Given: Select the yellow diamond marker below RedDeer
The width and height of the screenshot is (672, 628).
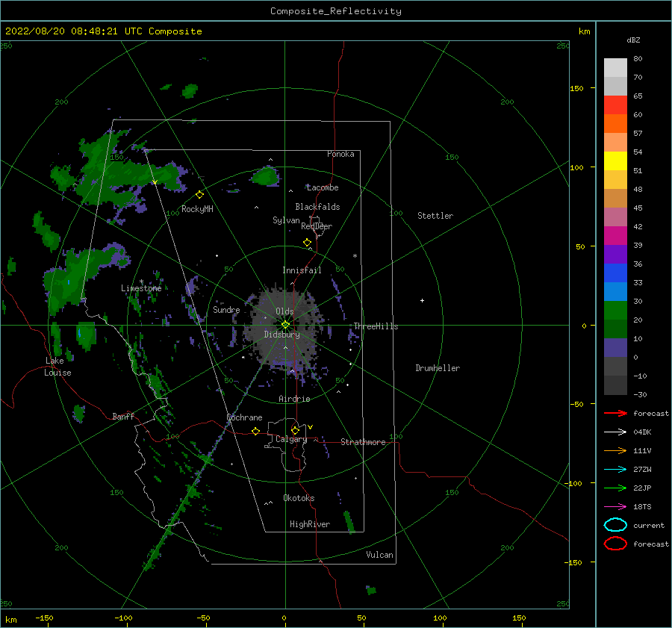Looking at the screenshot, I should [308, 243].
